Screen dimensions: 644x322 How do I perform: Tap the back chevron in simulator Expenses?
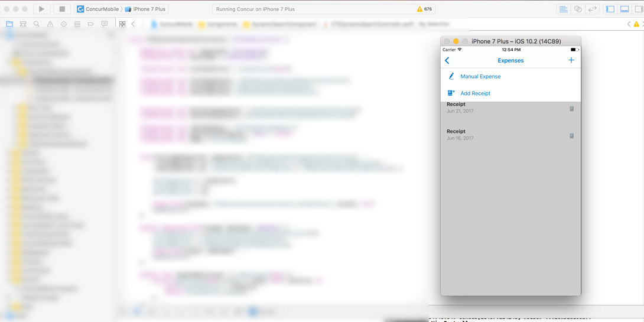pyautogui.click(x=447, y=60)
